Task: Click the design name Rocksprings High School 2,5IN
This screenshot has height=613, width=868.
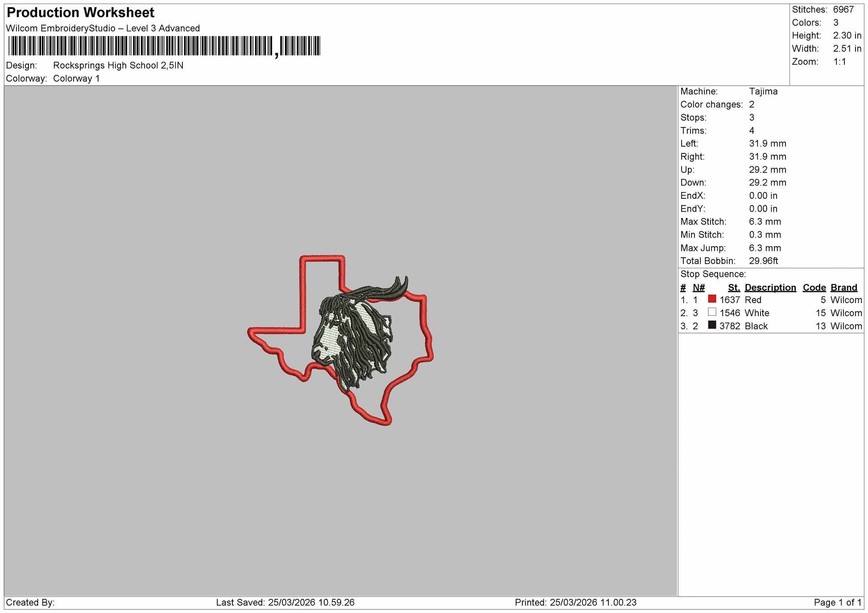Action: pos(118,66)
